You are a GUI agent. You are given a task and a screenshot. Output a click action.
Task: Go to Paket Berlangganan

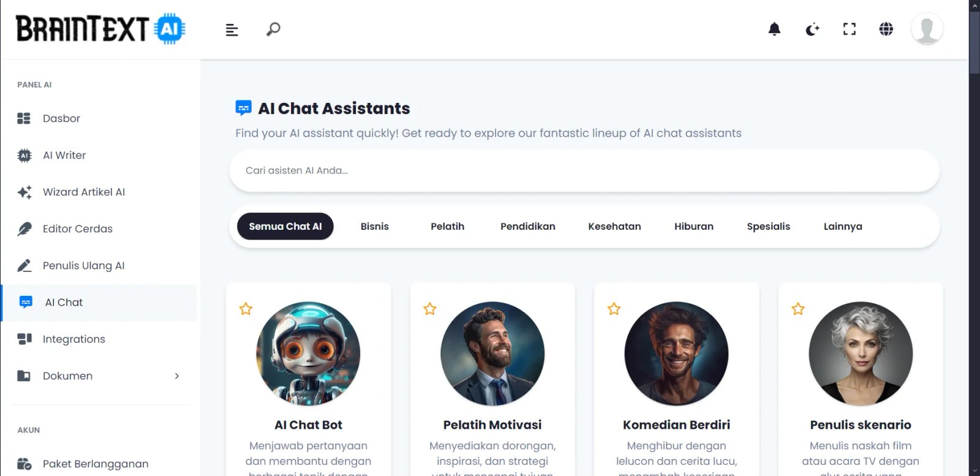(x=96, y=464)
